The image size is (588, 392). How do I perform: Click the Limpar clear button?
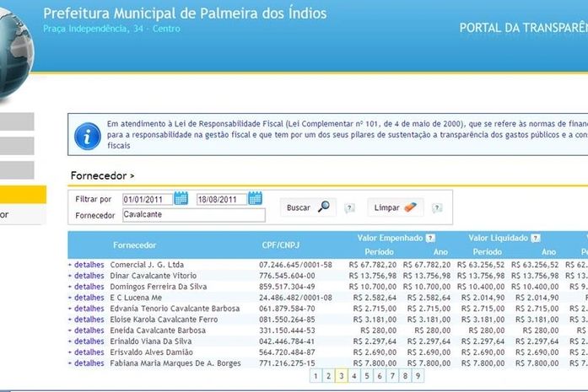[x=396, y=207]
